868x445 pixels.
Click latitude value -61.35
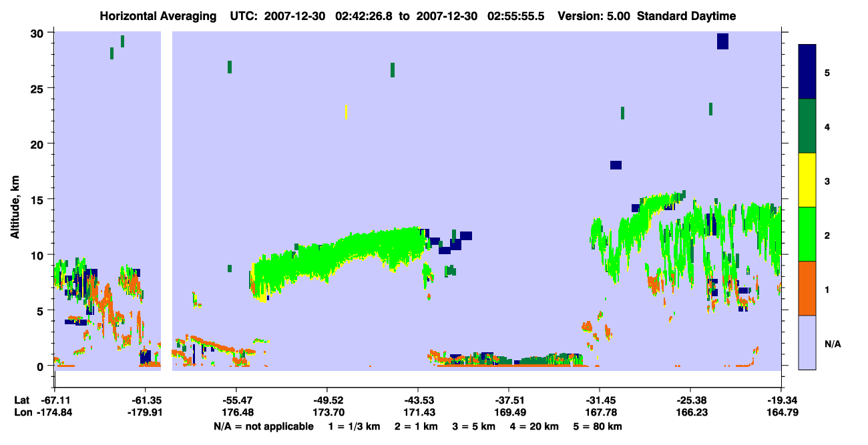[x=145, y=400]
